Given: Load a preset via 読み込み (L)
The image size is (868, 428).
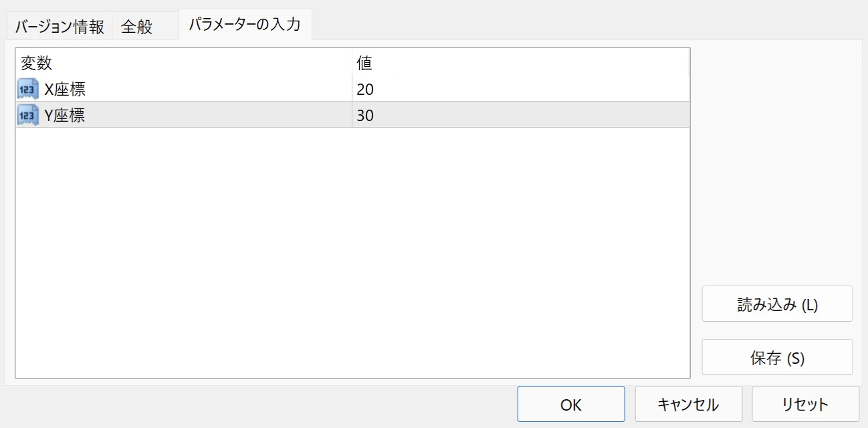Looking at the screenshot, I should point(777,304).
